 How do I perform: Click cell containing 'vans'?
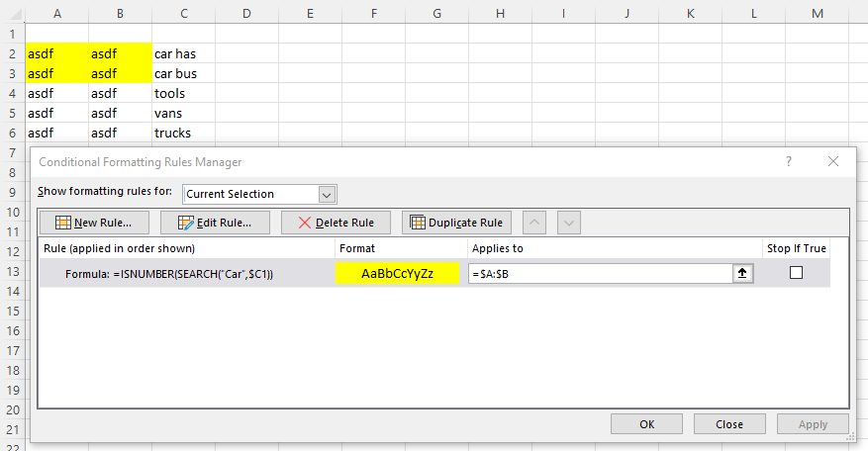[x=184, y=113]
